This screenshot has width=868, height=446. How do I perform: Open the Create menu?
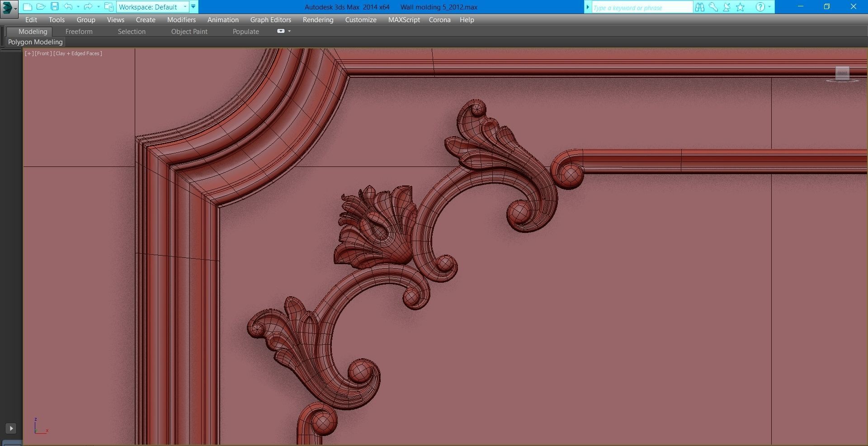(146, 20)
